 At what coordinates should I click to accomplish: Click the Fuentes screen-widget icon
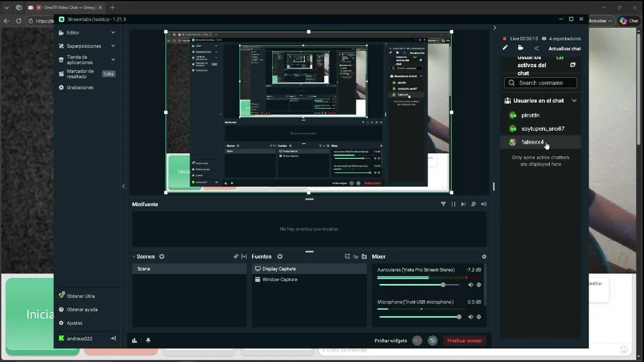[347, 256]
